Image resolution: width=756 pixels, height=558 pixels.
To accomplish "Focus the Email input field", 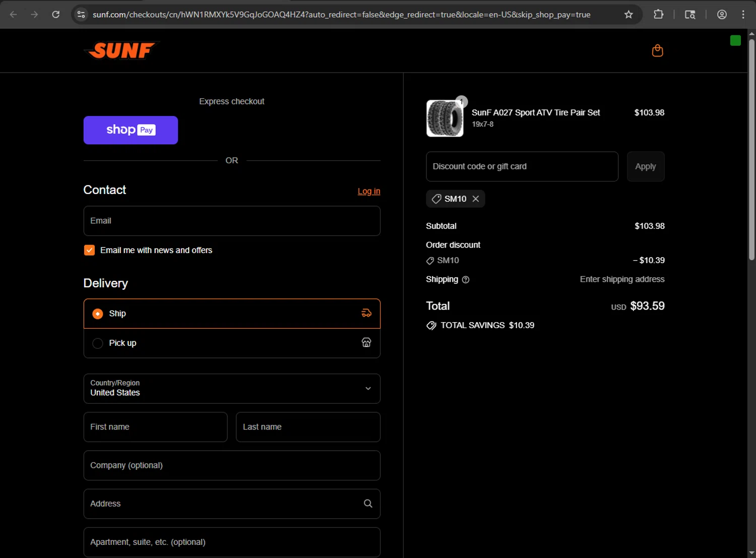I will [232, 221].
